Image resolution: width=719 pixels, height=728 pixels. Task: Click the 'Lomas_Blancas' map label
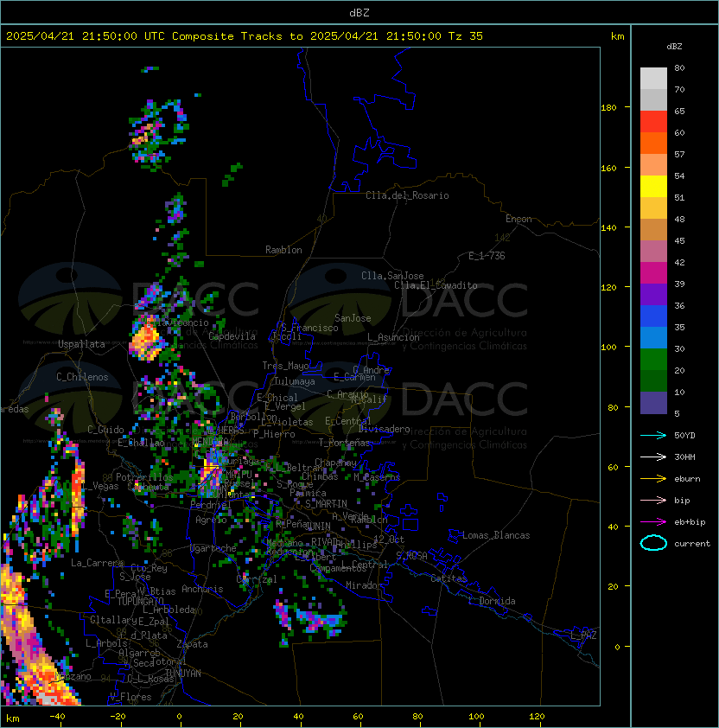(496, 535)
